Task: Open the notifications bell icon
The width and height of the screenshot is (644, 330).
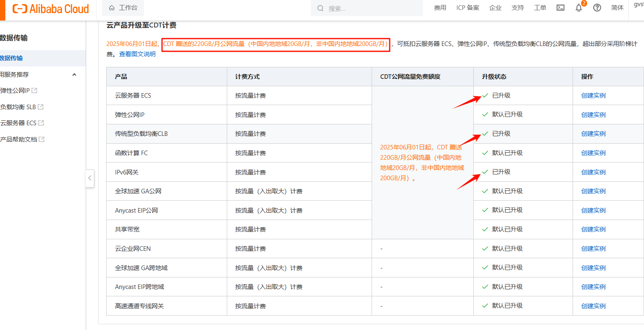Action: coord(579,8)
